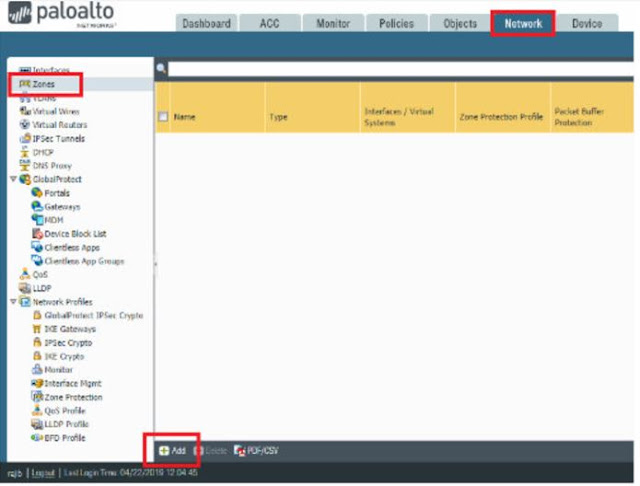Click the Gateways icon under GlobalProtect
640x486 pixels.
click(x=37, y=206)
